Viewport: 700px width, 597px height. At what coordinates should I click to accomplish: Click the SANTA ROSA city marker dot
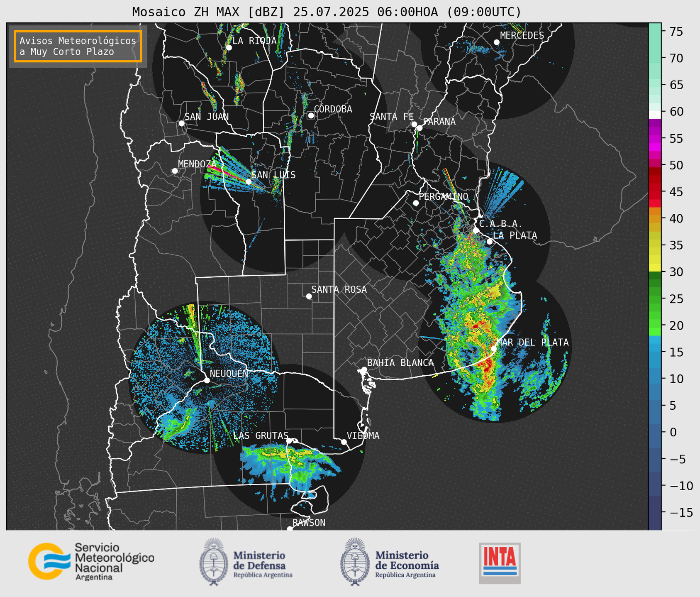coord(309,296)
